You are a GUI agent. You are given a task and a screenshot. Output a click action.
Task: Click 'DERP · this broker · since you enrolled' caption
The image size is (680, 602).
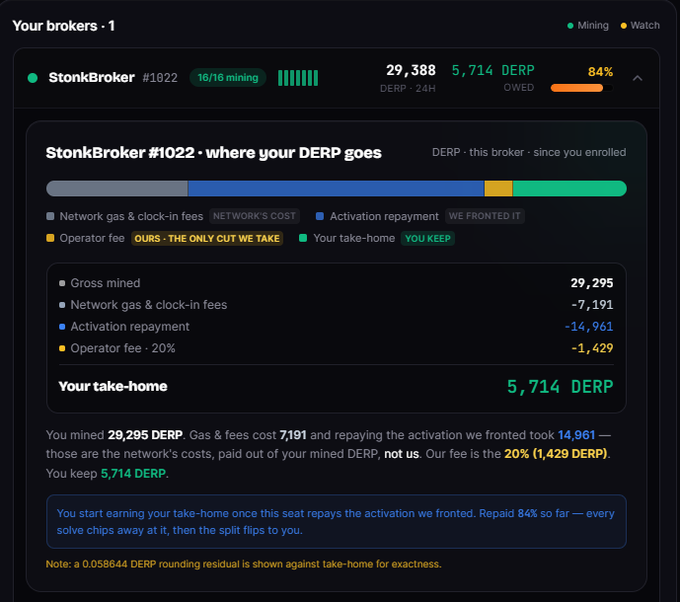529,152
